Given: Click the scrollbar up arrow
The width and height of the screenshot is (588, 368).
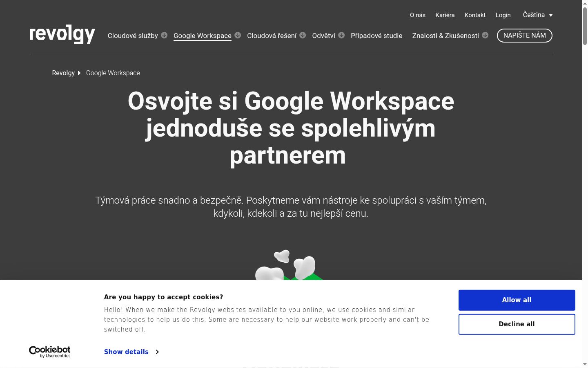Looking at the screenshot, I should (x=585, y=3).
